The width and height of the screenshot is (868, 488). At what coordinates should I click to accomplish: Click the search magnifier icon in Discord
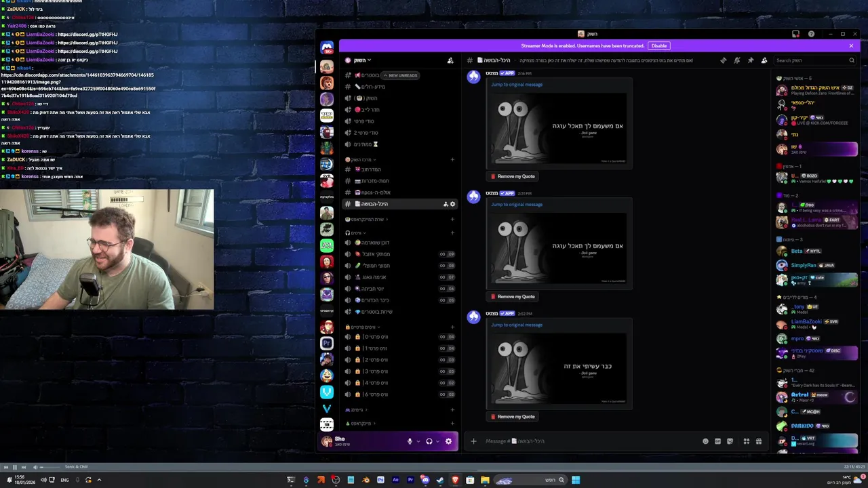coord(852,60)
